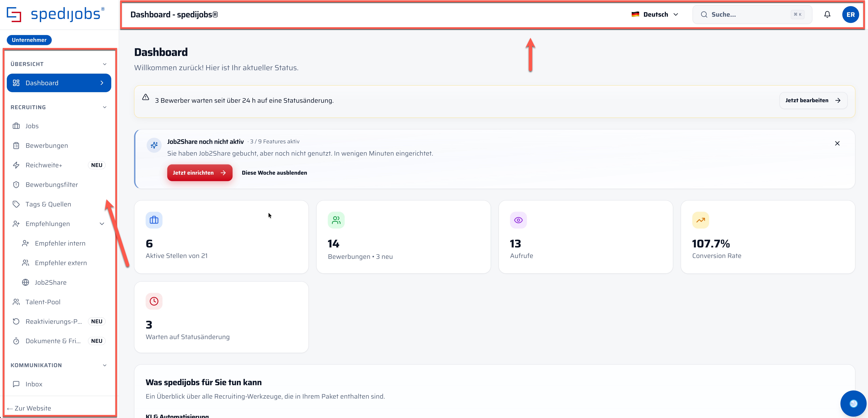
Task: Click the clock icon on Warten card
Action: point(154,301)
